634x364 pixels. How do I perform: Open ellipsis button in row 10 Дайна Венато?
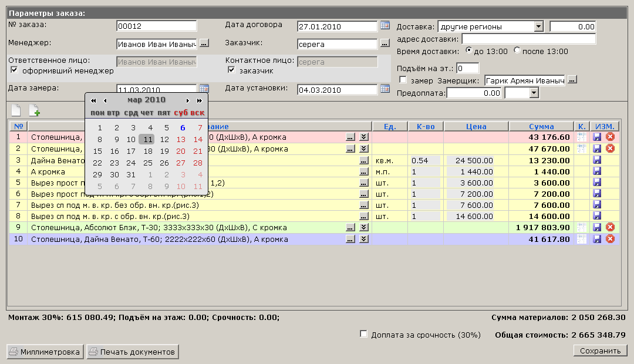click(x=350, y=239)
